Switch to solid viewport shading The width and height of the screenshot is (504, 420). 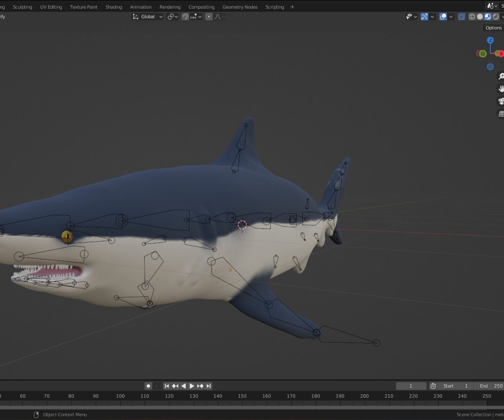click(480, 16)
